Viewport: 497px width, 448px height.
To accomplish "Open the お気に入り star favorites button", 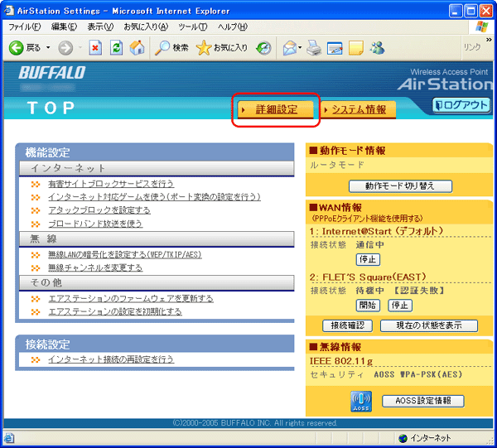I will [221, 48].
